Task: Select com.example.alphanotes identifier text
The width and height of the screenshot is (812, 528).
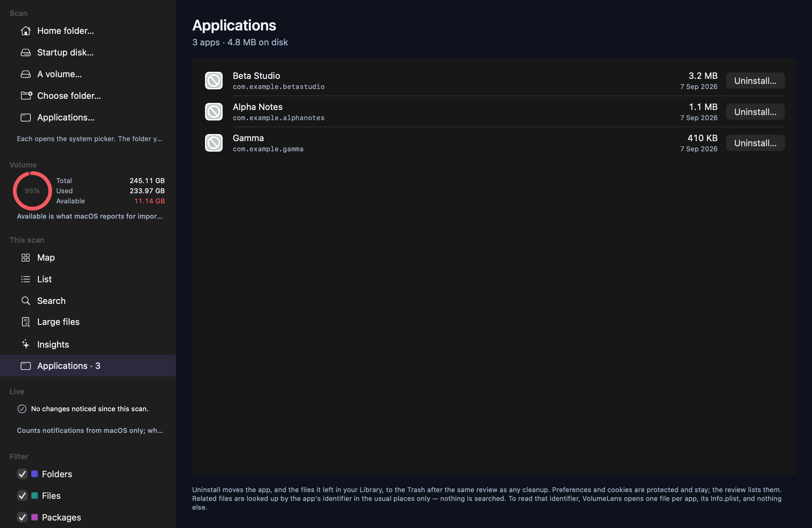Action: tap(278, 118)
